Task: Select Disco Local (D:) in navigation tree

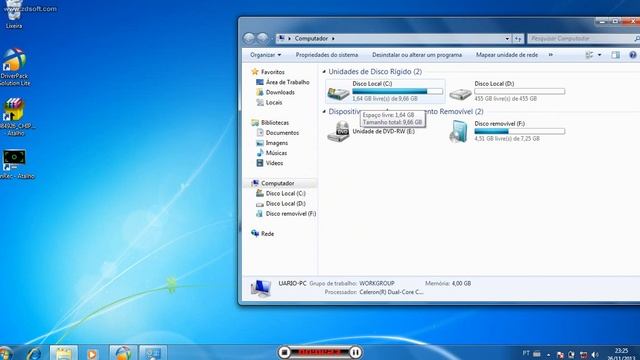Action: (280, 204)
